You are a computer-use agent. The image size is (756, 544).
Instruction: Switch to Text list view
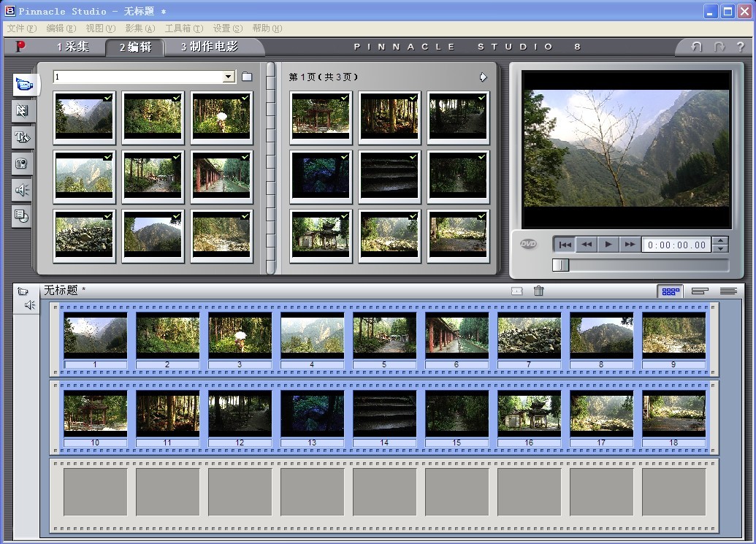[x=728, y=291]
